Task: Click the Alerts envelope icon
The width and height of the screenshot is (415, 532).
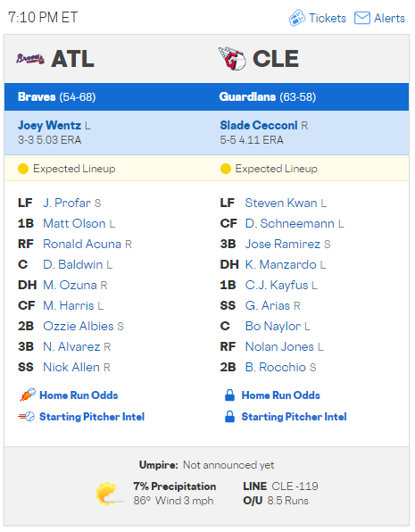Action: click(361, 18)
